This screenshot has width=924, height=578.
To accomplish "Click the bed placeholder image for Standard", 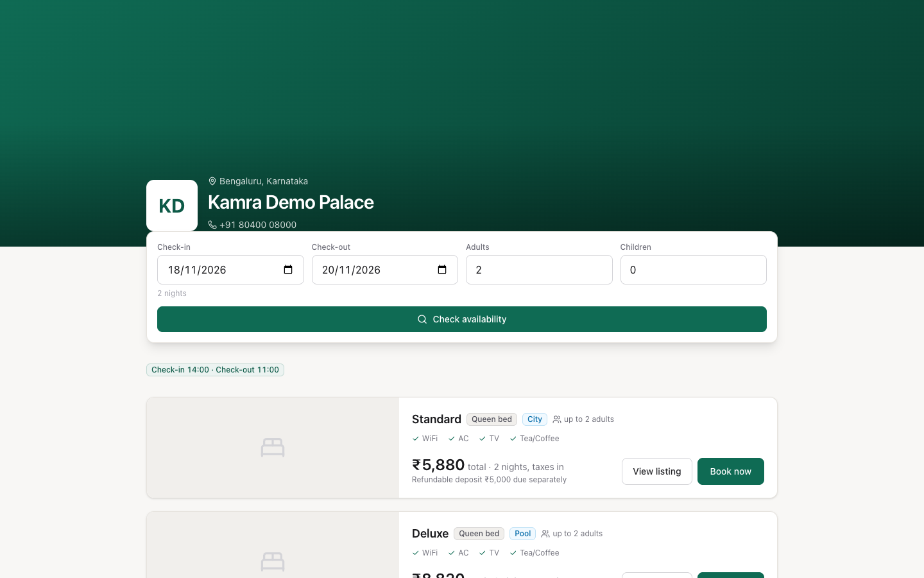I will [273, 448].
